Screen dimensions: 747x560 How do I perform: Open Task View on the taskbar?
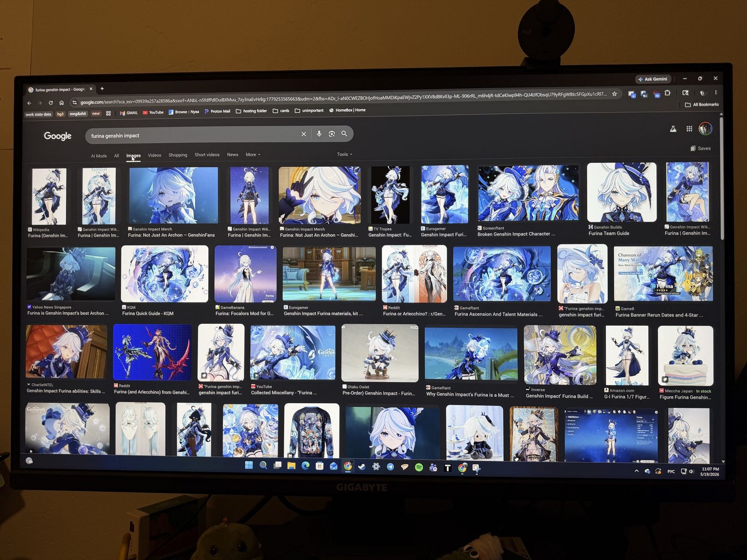coord(277,465)
